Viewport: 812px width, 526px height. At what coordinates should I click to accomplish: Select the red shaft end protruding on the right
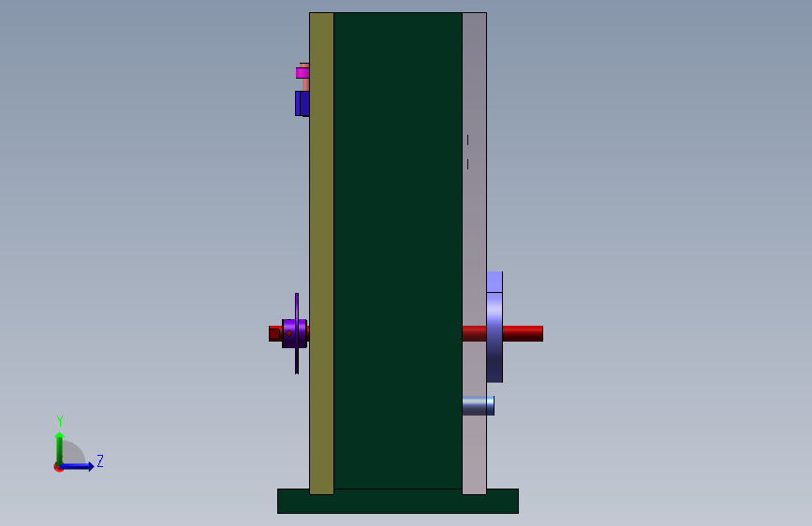coord(523,333)
